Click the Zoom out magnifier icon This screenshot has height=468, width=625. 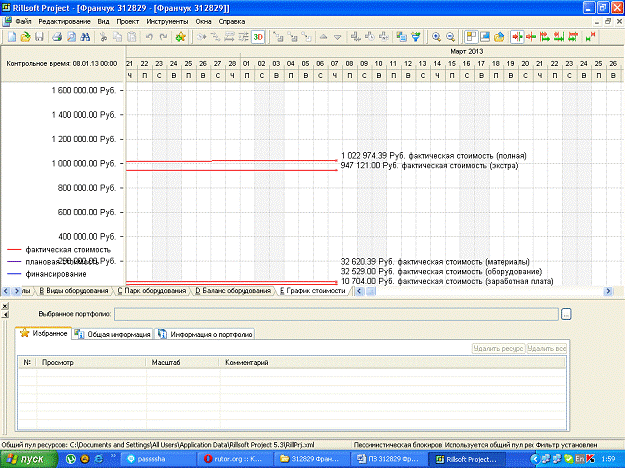(x=452, y=36)
